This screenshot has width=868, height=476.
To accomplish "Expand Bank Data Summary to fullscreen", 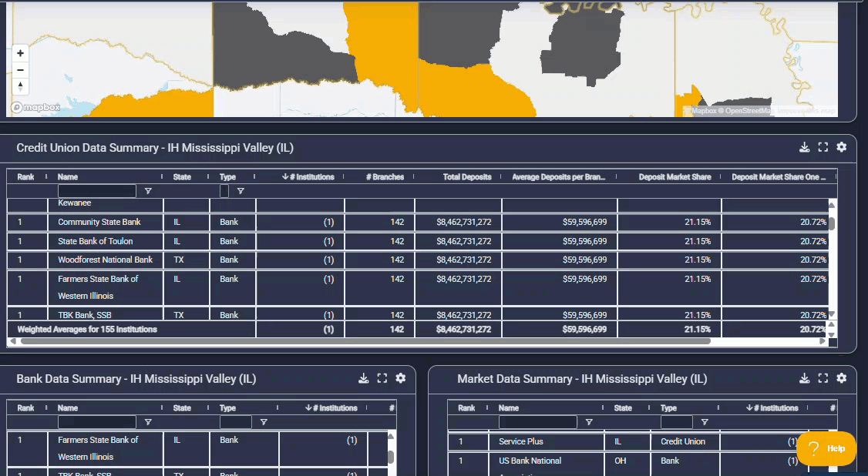I will click(382, 378).
